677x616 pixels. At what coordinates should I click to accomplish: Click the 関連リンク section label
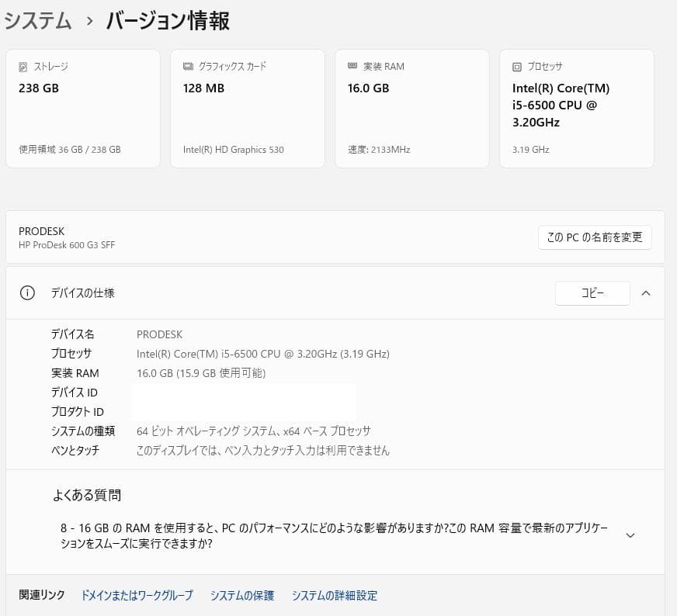coord(41,595)
